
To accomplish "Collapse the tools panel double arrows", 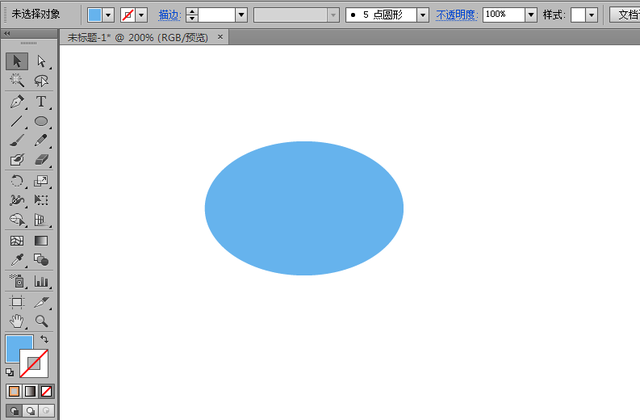I will pos(7,33).
